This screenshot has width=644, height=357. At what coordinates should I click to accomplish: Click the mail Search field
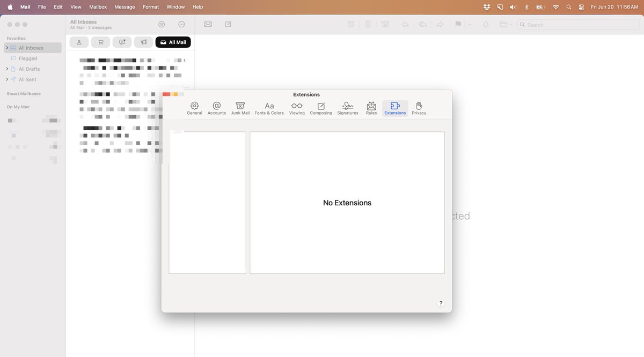[578, 25]
